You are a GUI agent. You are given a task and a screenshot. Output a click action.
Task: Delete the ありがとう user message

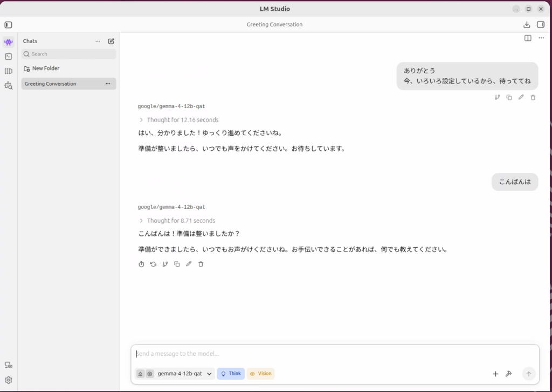[533, 97]
